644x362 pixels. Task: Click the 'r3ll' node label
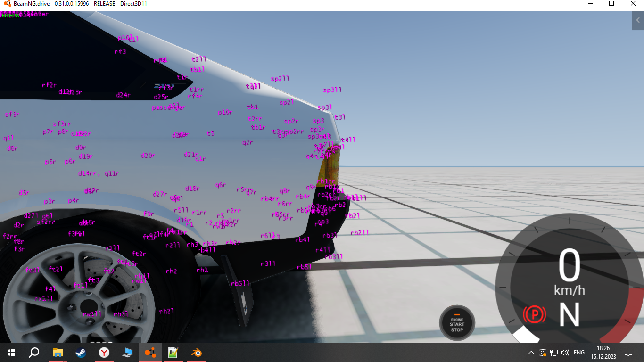(268, 264)
